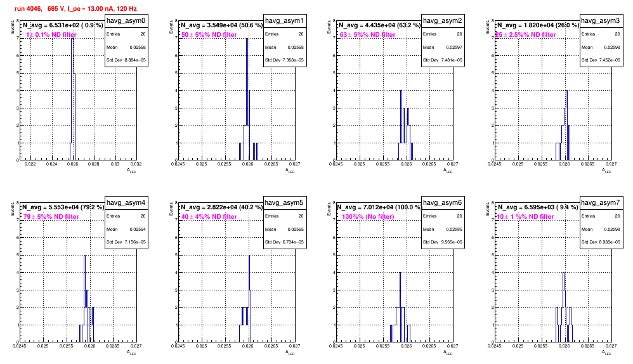This screenshot has height=364, width=633.
Task: Click the peak histogram bar in havg_asym5 plot
Action: [x=249, y=299]
